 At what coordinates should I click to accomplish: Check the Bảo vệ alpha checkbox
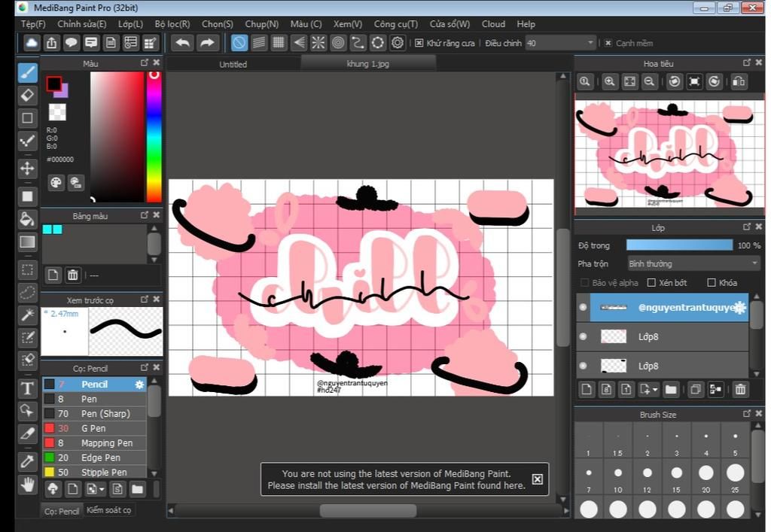point(584,282)
